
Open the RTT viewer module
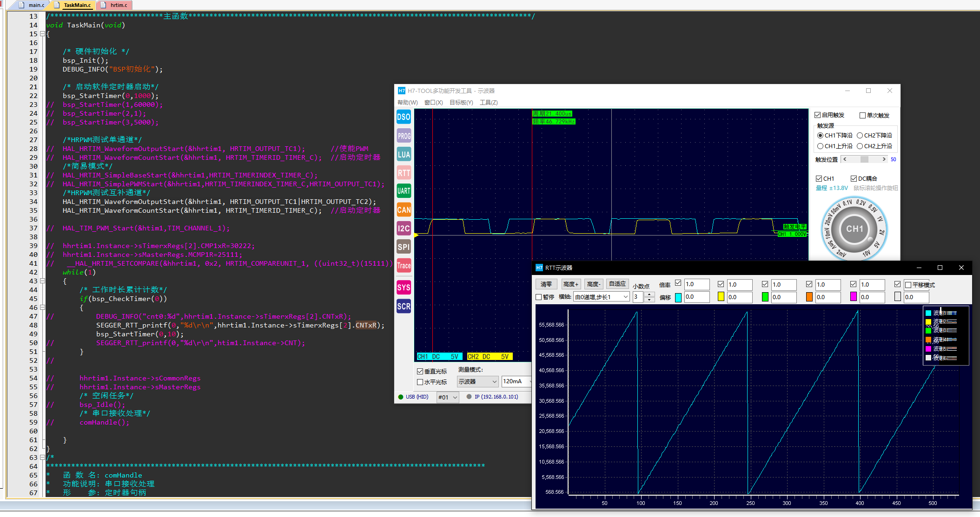coord(404,173)
